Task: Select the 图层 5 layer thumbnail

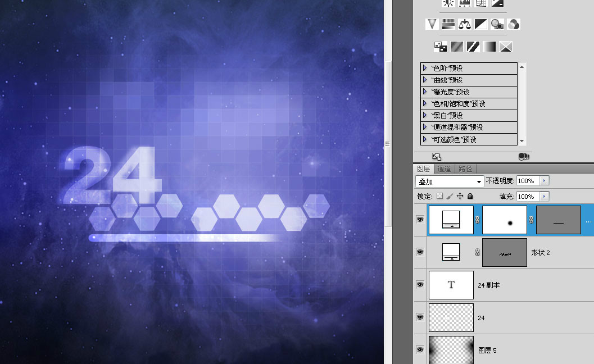Action: pyautogui.click(x=451, y=350)
